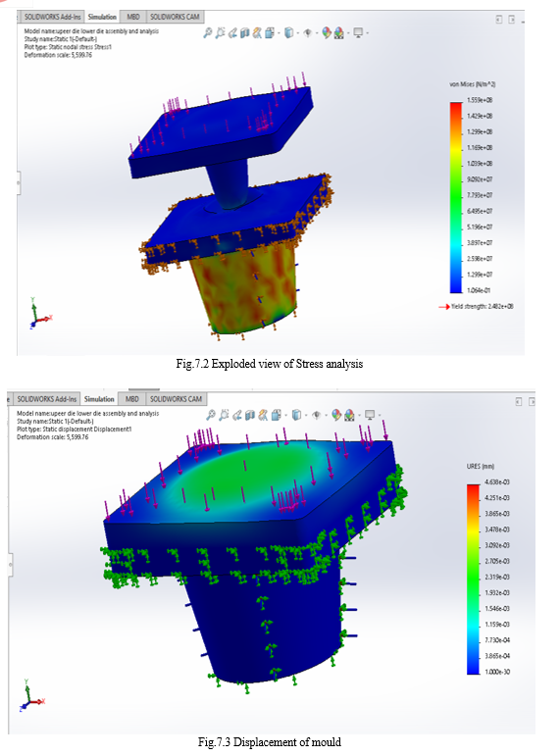Screen dimensions: 560x756
Task: Click the panel expand handle beside the stress plot
Action: point(19,182)
